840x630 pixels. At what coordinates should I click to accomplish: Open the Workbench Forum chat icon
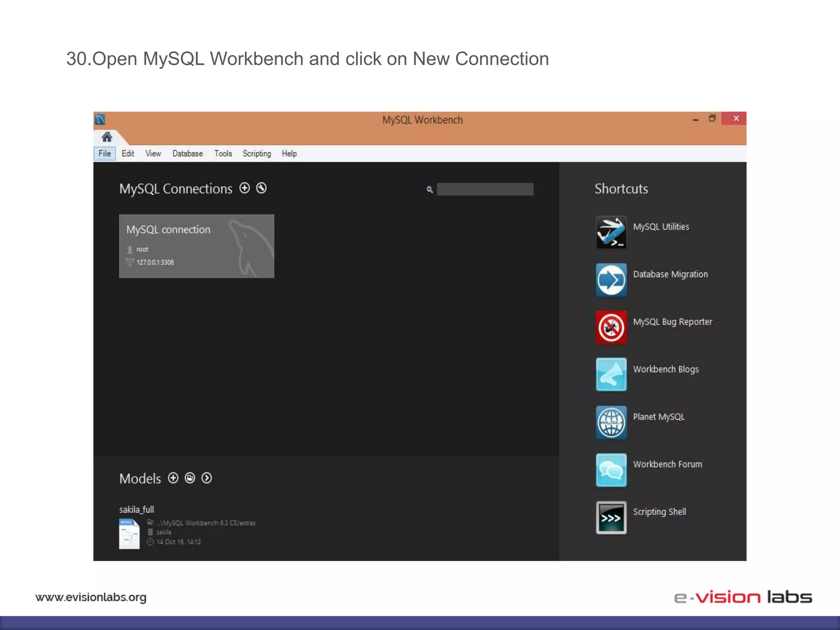pyautogui.click(x=611, y=470)
